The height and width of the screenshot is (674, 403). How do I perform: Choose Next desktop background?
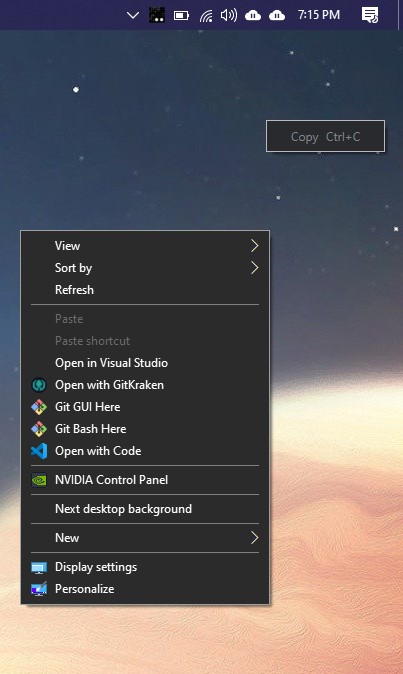pyautogui.click(x=145, y=509)
